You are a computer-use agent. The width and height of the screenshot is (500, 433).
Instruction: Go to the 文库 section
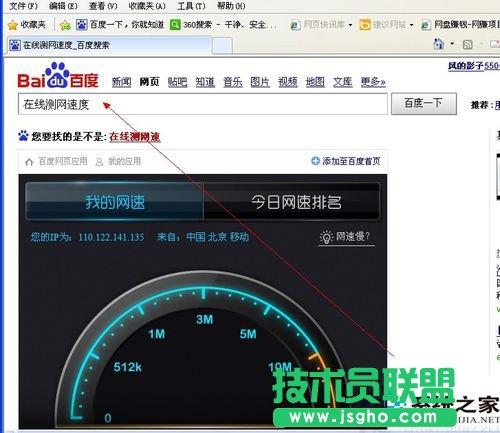click(x=343, y=82)
